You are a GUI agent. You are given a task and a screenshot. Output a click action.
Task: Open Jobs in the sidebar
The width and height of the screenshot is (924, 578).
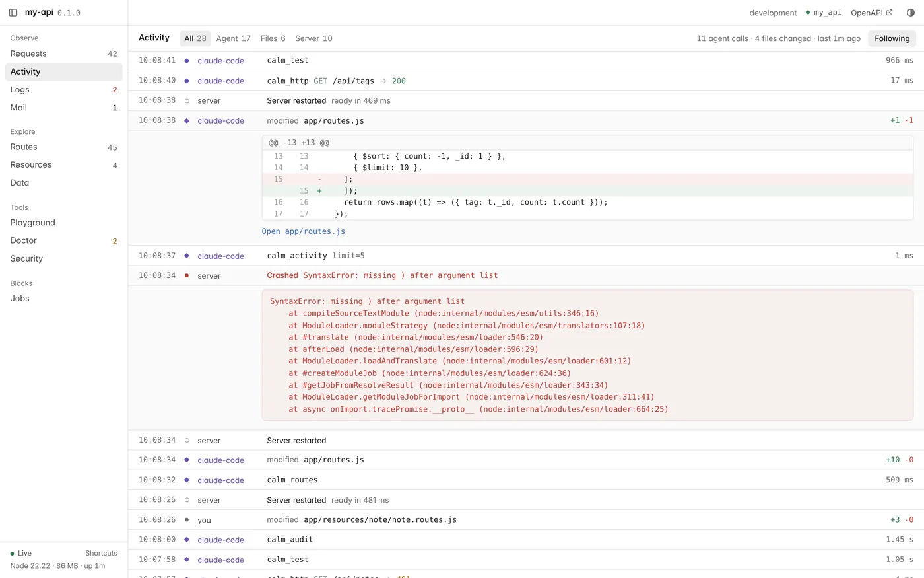coord(64,298)
